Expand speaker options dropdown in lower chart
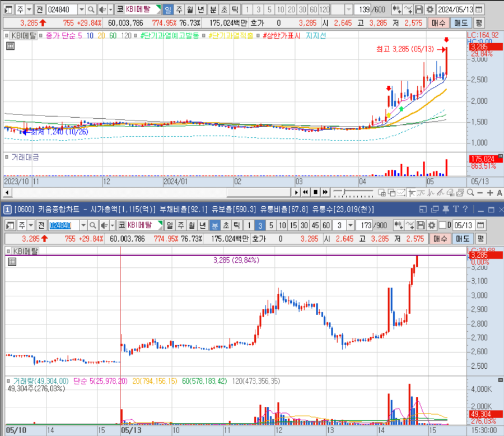This screenshot has width=504, height=436. pyautogui.click(x=112, y=225)
